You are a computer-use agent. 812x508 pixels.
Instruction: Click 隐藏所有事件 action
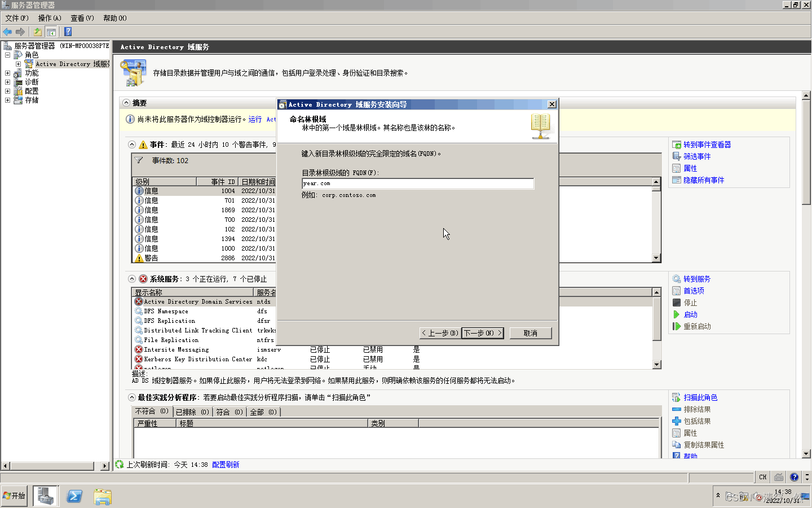pos(704,180)
